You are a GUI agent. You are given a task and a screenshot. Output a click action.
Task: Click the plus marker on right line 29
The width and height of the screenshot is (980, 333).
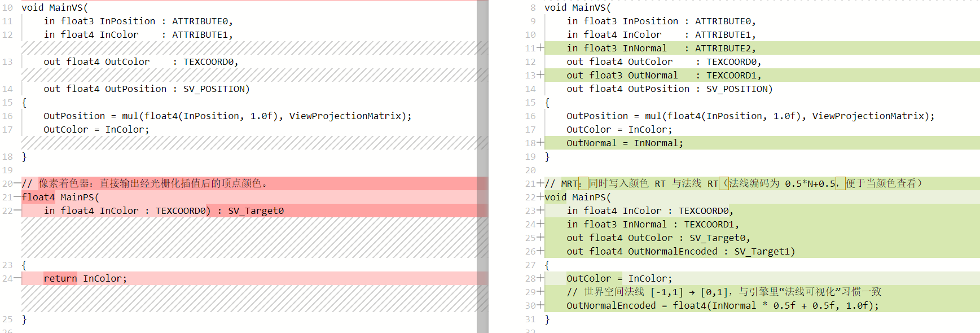[540, 292]
